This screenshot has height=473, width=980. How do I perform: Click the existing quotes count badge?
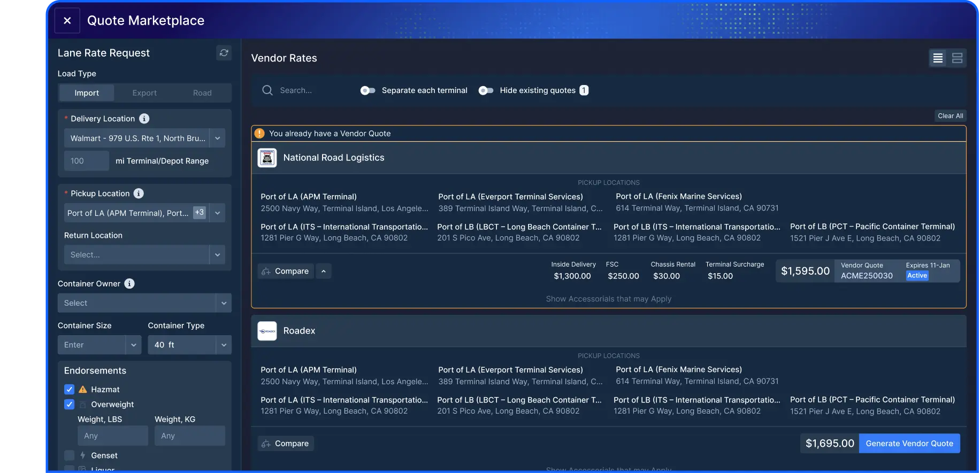point(584,90)
